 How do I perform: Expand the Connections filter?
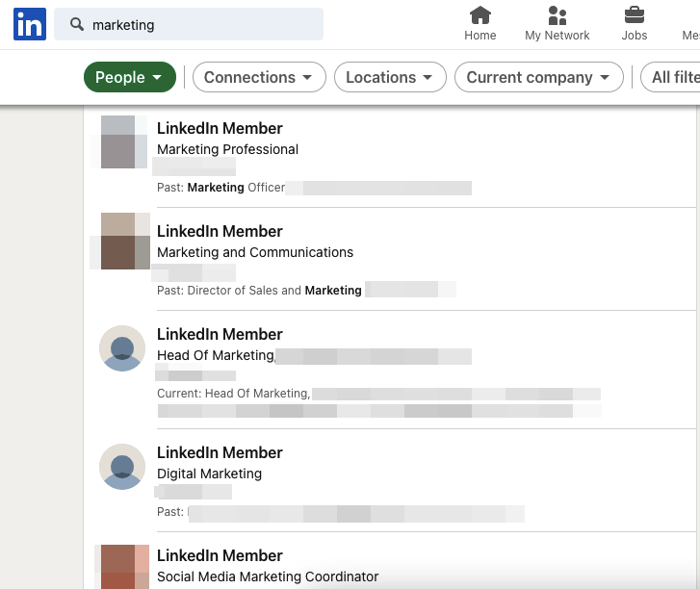coord(259,77)
